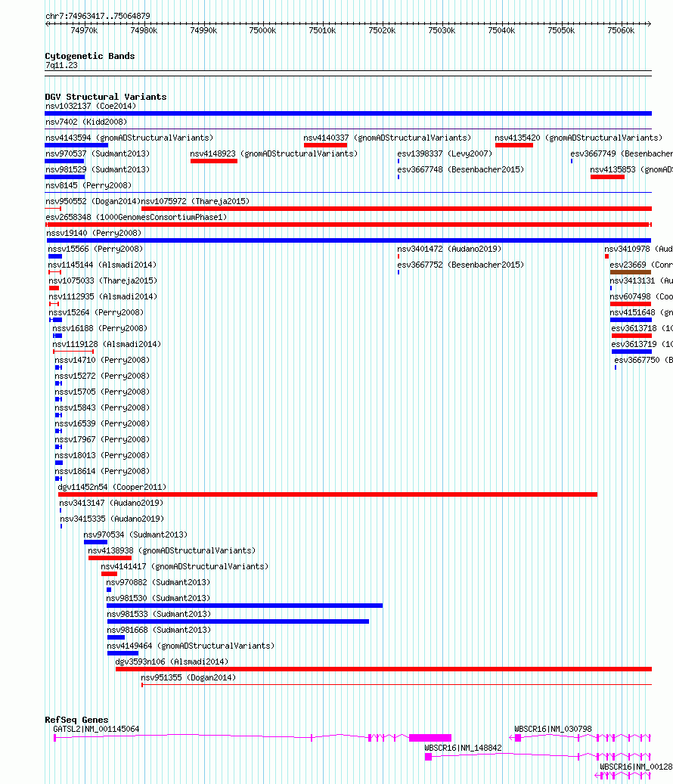Open the esv2658348 1000GenomesConsortiumPhase1 label
Image resolution: width=673 pixels, height=784 pixels.
click(x=136, y=218)
